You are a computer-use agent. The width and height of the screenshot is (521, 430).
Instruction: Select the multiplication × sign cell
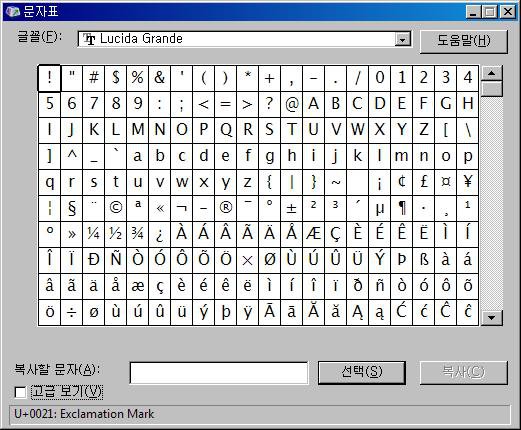pyautogui.click(x=248, y=260)
